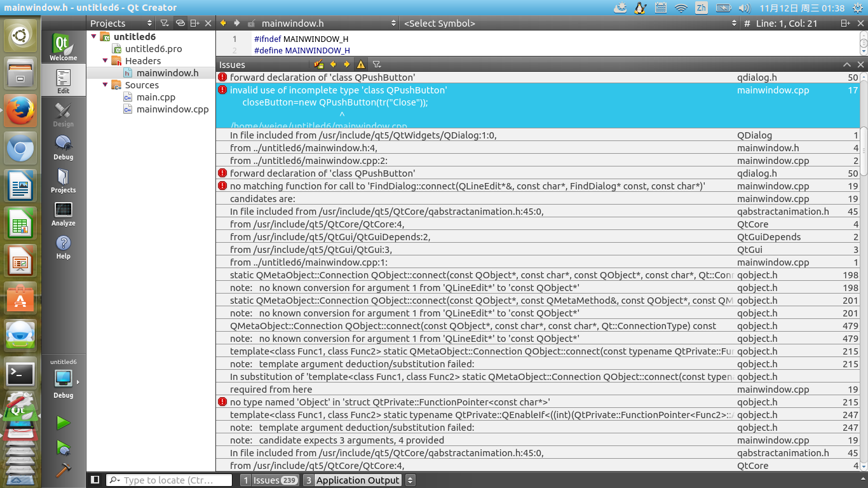Open the Select Symbol dropdown
The image size is (868, 488).
point(571,24)
